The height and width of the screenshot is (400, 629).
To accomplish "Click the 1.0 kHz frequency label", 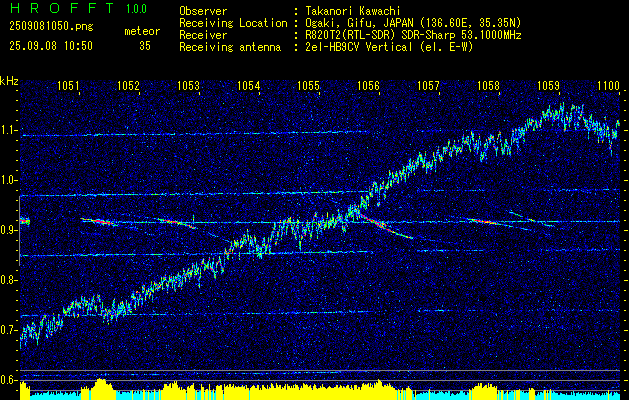I will [9, 180].
